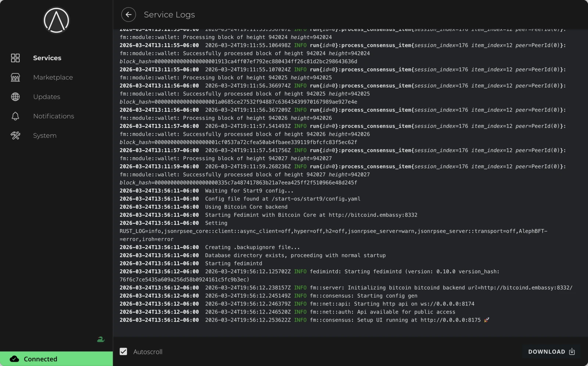The width and height of the screenshot is (588, 366).
Task: Click the DOWNLOAD button
Action: 548,351
